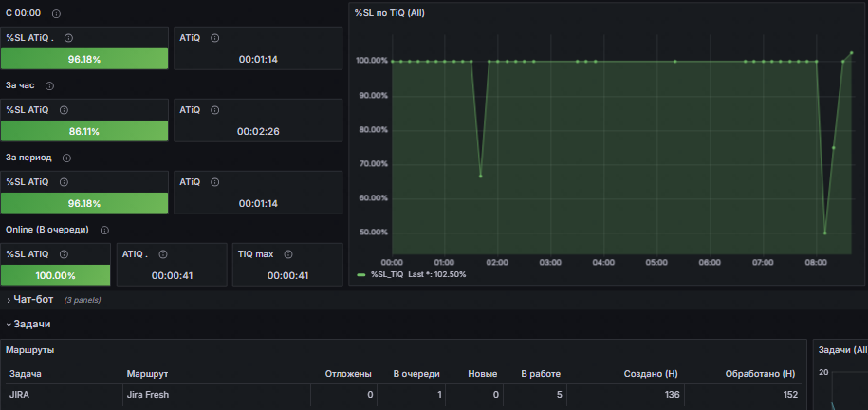Click the Last *: 102.50% legend value
Viewport: 868px width, 410px height.
437,274
